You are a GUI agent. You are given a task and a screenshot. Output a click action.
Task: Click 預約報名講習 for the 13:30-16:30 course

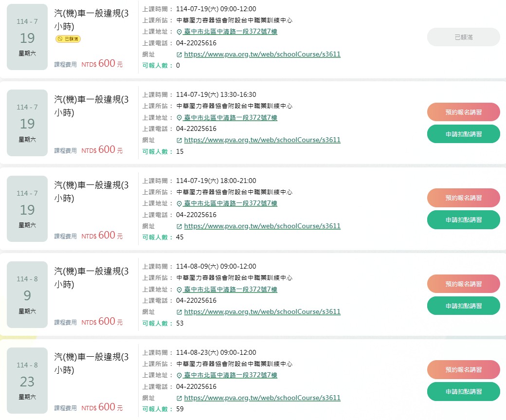(x=463, y=112)
